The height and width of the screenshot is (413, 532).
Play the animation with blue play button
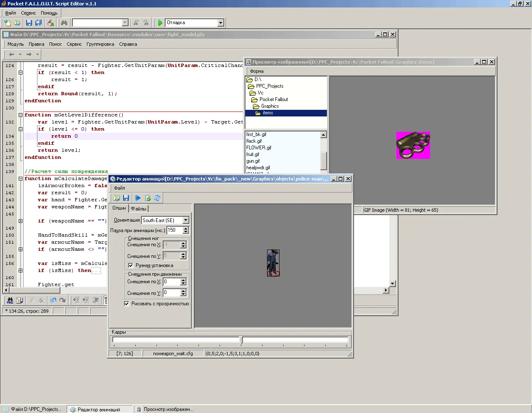click(138, 198)
